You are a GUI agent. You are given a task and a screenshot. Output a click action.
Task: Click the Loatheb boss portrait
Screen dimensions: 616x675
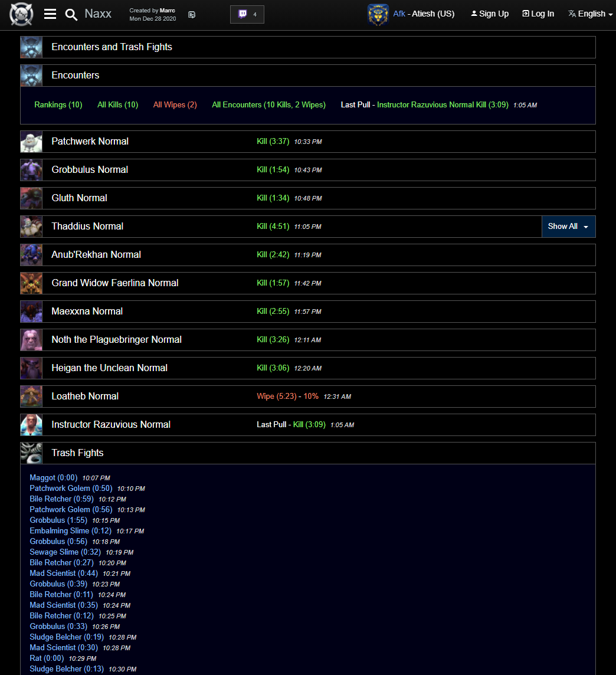[31, 397]
